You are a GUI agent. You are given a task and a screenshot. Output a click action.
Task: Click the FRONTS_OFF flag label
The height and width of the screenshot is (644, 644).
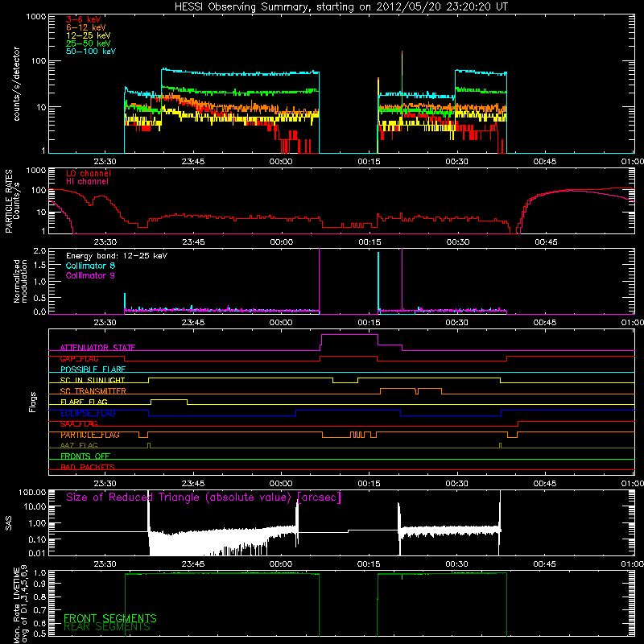85,456
